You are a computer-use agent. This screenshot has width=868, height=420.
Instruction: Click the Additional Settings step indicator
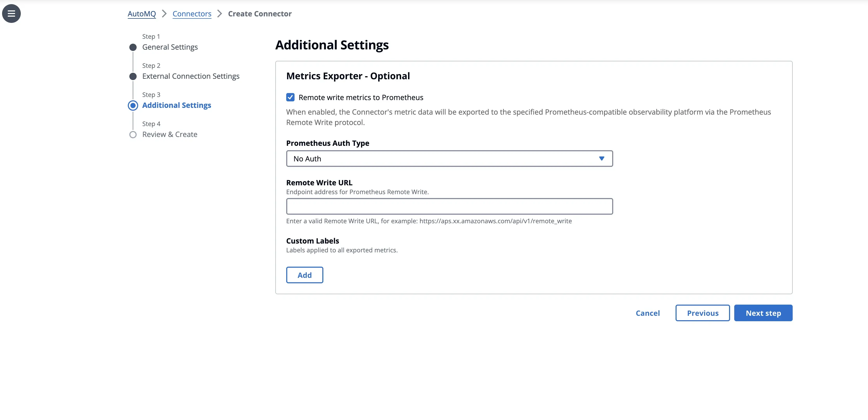coord(133,106)
